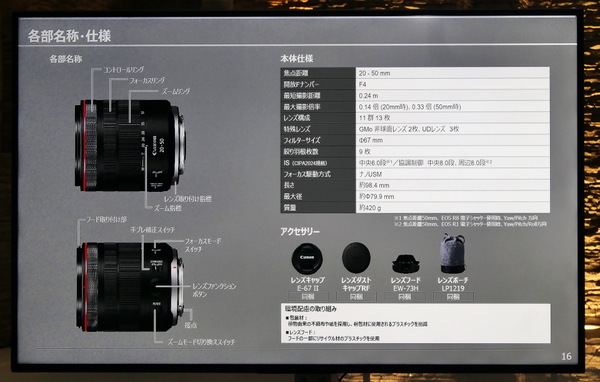Viewport: 600px width, 382px height.
Task: Click the 質量 header cell
Action: (318, 207)
